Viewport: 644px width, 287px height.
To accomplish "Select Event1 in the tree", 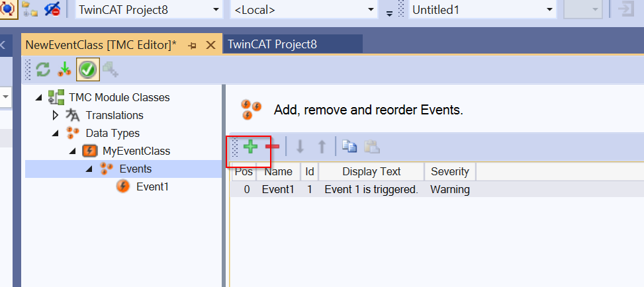I will pos(153,187).
